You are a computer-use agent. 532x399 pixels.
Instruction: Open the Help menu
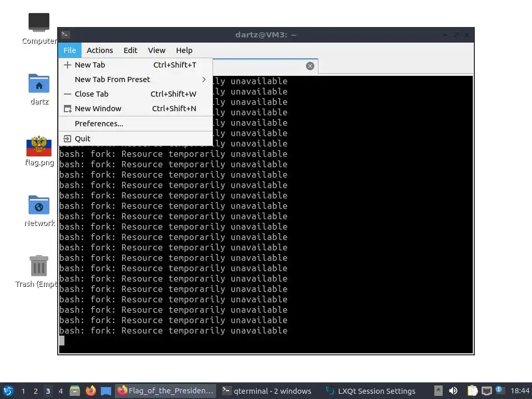point(184,50)
